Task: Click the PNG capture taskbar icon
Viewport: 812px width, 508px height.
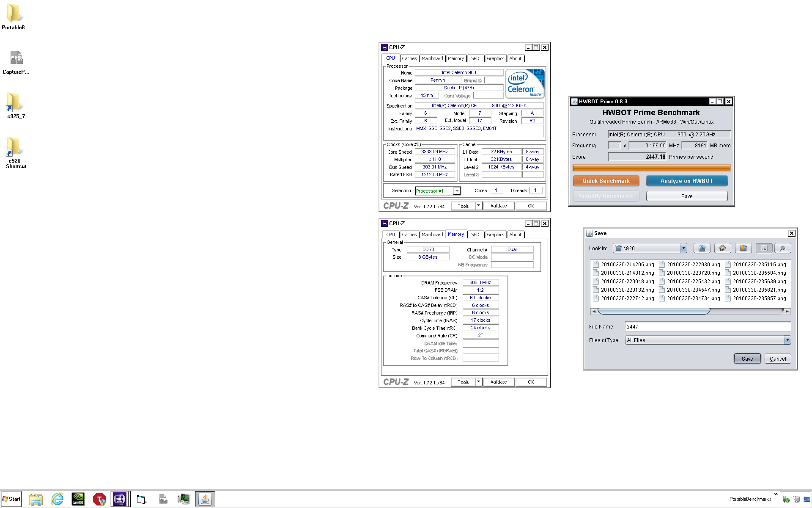Action: pos(163,500)
